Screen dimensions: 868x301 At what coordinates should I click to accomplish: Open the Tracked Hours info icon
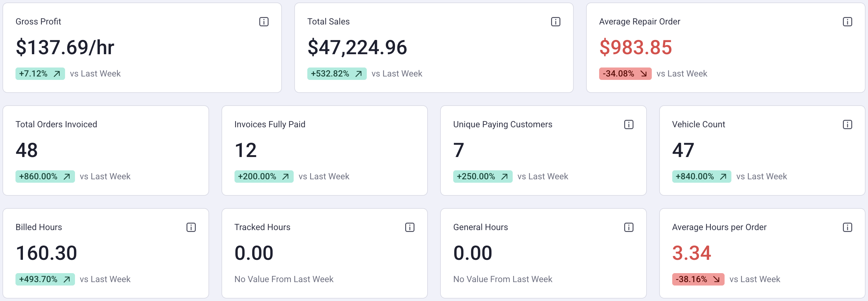pyautogui.click(x=410, y=227)
